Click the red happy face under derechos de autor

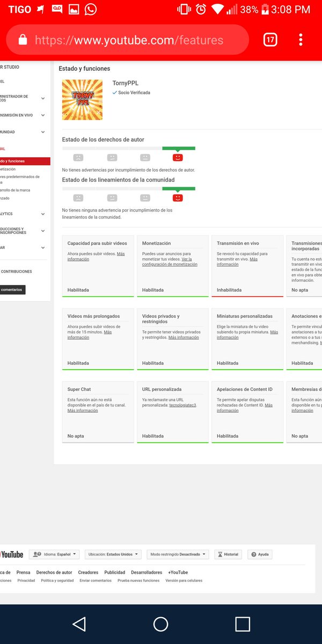(178, 158)
